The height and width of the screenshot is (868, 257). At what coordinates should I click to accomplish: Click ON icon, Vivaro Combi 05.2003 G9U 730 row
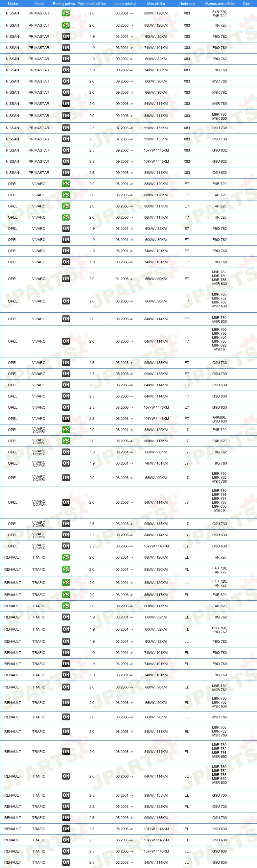[66, 524]
